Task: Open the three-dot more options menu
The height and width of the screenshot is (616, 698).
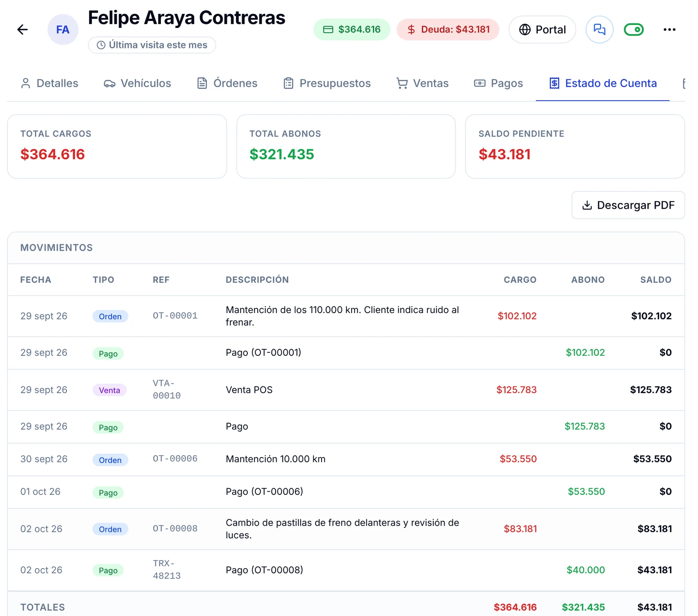Action: click(x=669, y=30)
